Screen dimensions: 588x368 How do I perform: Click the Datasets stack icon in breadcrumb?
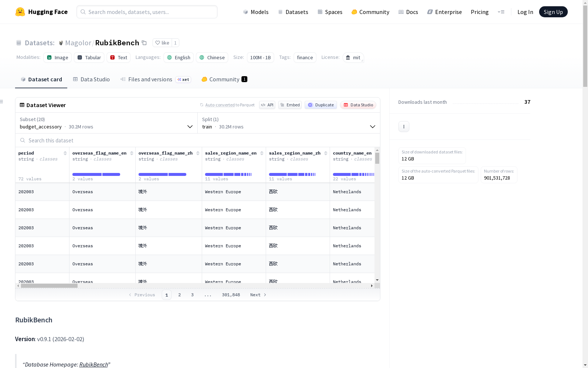tap(19, 43)
